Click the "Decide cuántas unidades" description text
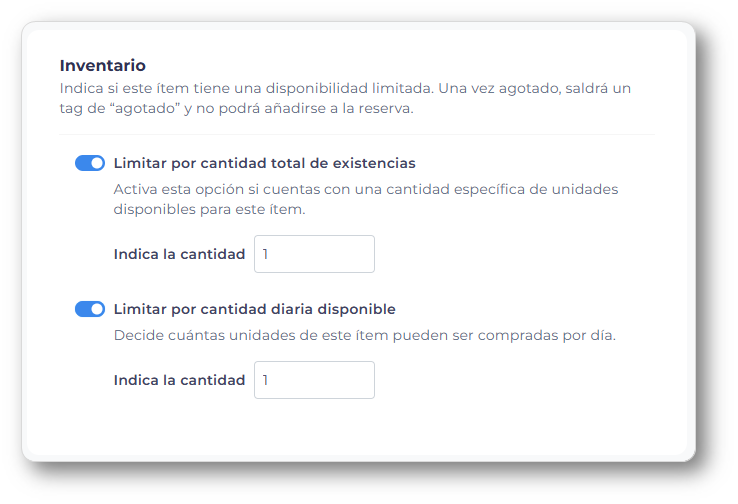The width and height of the screenshot is (738, 504). (200, 335)
